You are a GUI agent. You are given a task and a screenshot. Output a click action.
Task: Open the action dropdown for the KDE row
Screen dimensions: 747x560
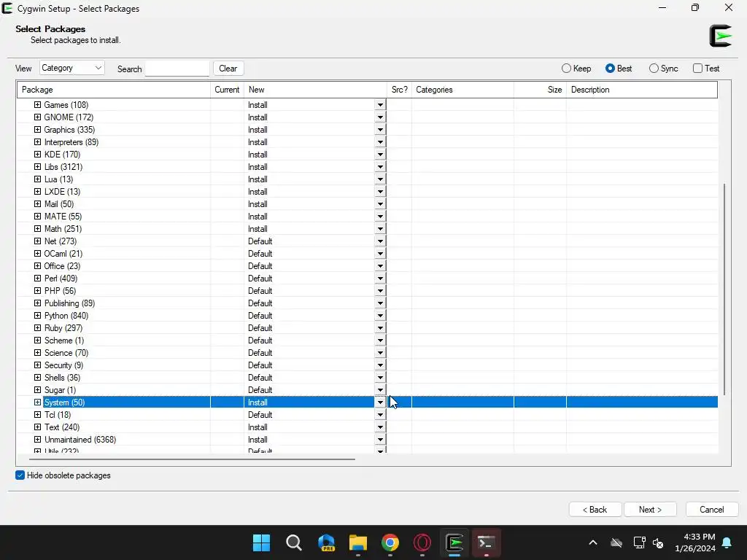[x=380, y=155]
